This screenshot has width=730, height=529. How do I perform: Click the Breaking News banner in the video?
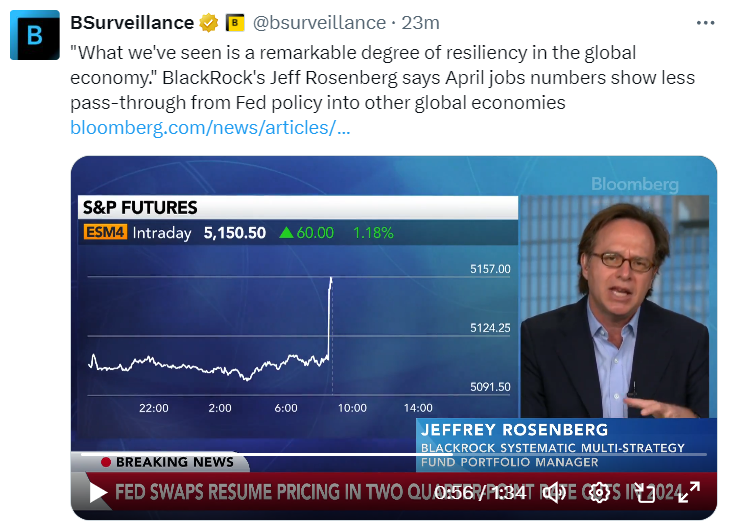pyautogui.click(x=168, y=462)
